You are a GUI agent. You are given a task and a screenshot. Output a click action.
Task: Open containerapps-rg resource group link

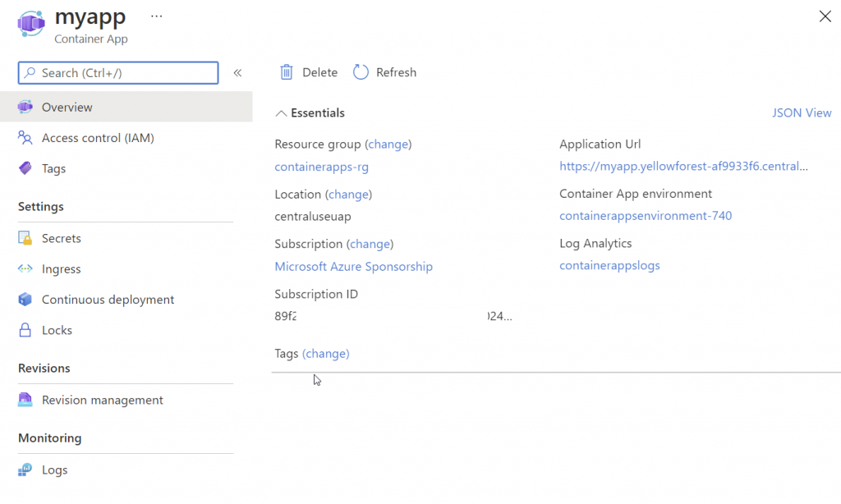[x=322, y=167]
